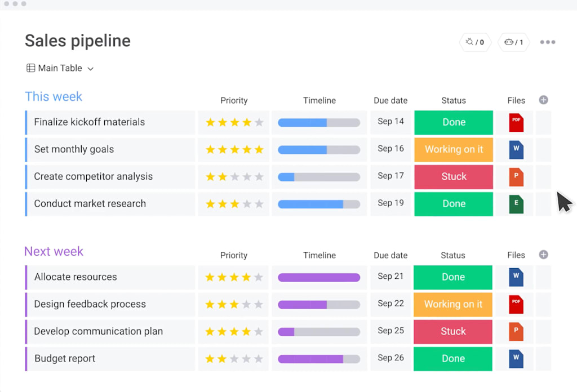Open Done status of Budget report
This screenshot has height=392, width=577.
click(452, 359)
